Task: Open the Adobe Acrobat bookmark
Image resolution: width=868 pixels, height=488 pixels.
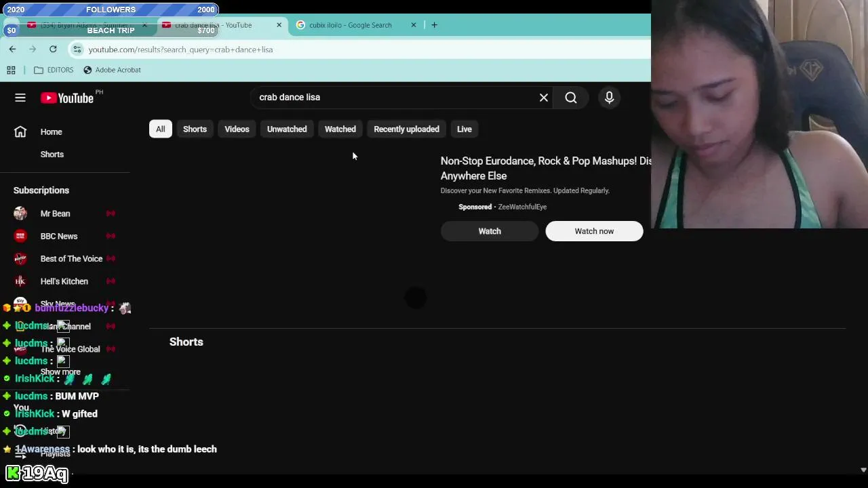Action: pyautogui.click(x=112, y=70)
